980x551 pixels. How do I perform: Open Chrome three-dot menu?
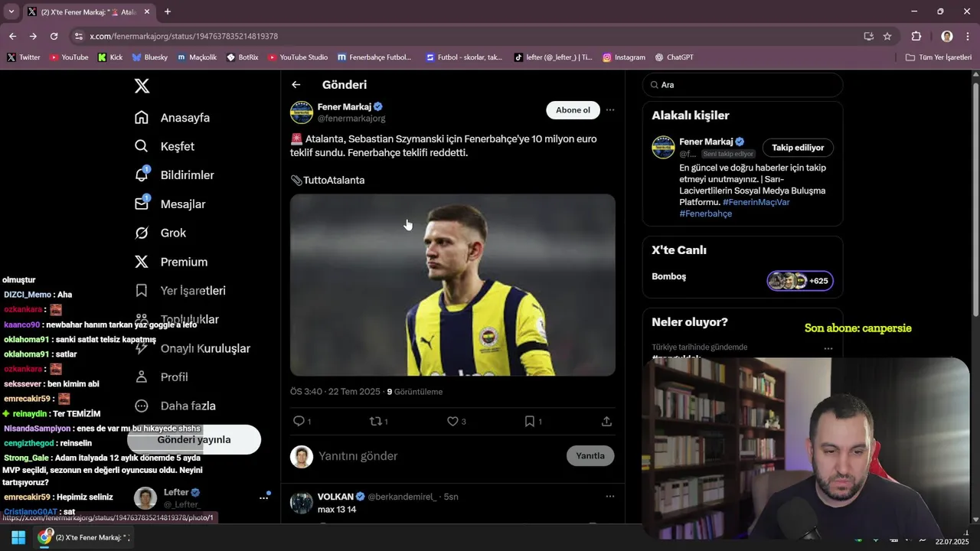[x=966, y=36]
